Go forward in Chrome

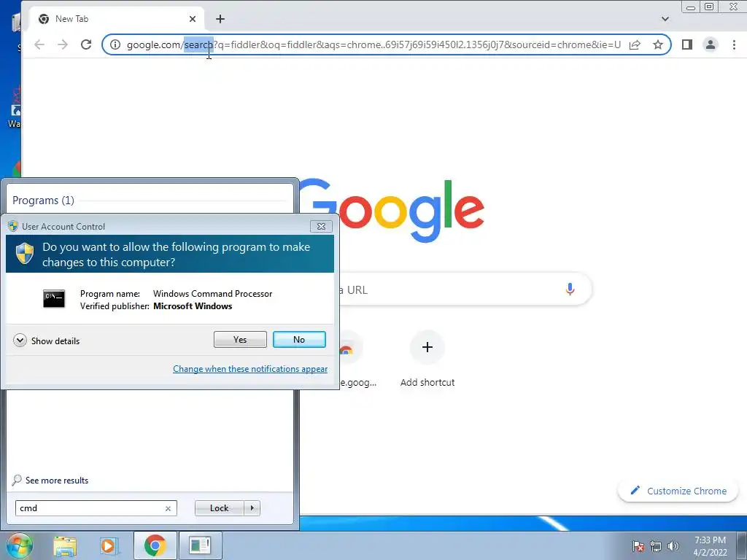pos(63,44)
